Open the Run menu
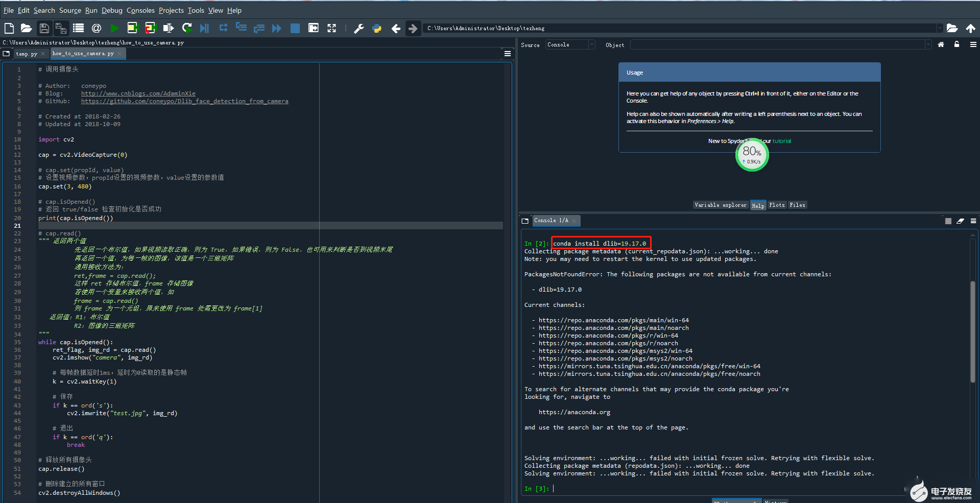Screen dimensions: 980x503 click(91, 10)
